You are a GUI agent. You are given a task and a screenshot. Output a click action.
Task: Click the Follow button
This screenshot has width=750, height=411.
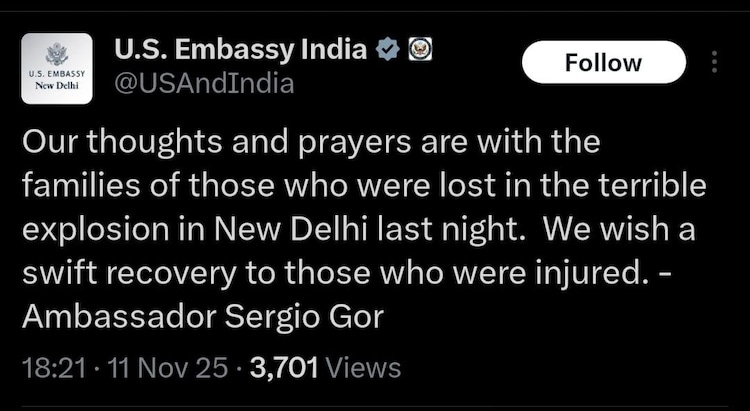tap(603, 63)
